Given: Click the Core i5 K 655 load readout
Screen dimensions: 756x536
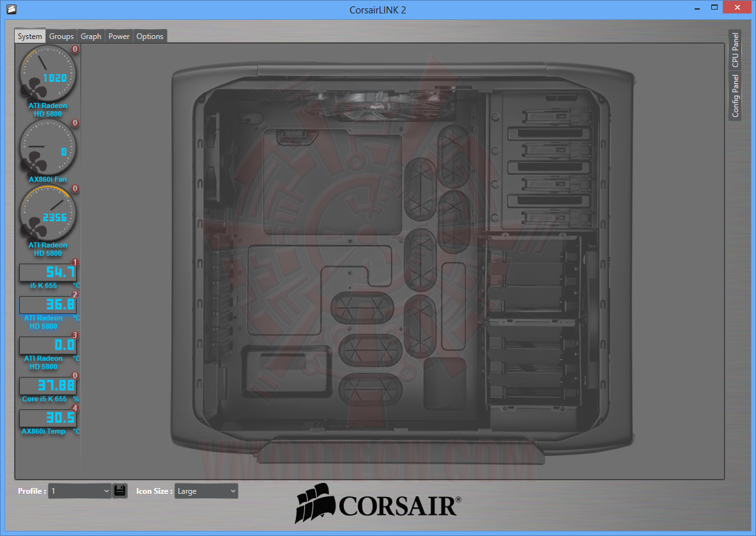Looking at the screenshot, I should [48, 386].
